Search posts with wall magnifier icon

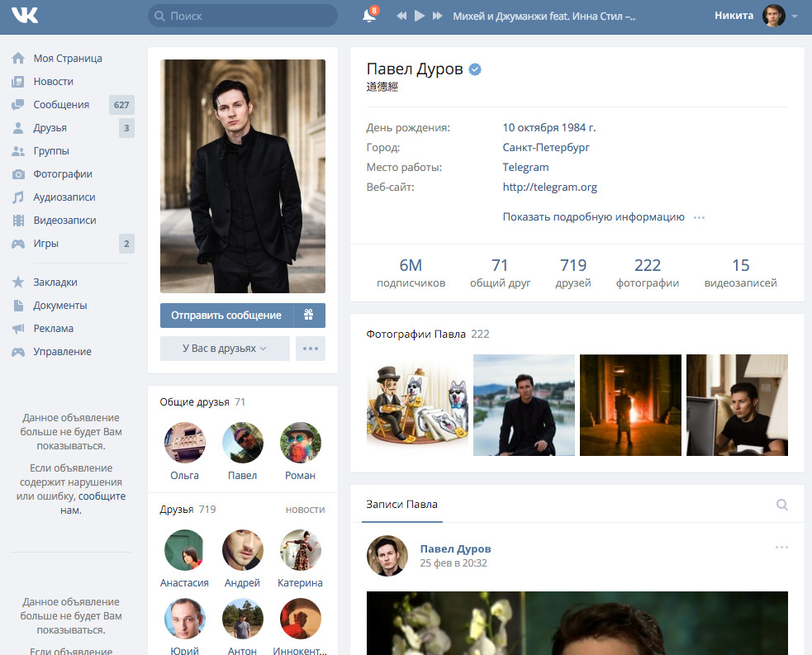pos(781,505)
